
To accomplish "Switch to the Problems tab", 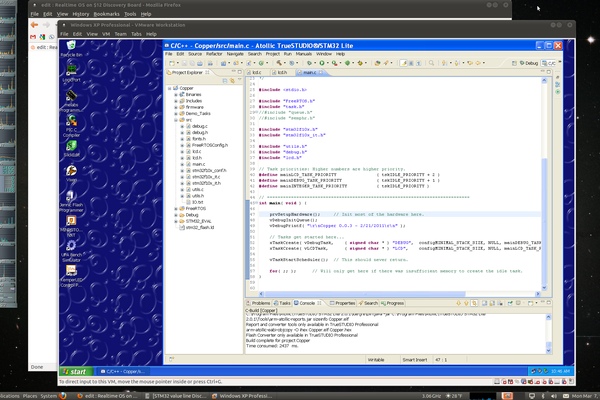I will 258,303.
